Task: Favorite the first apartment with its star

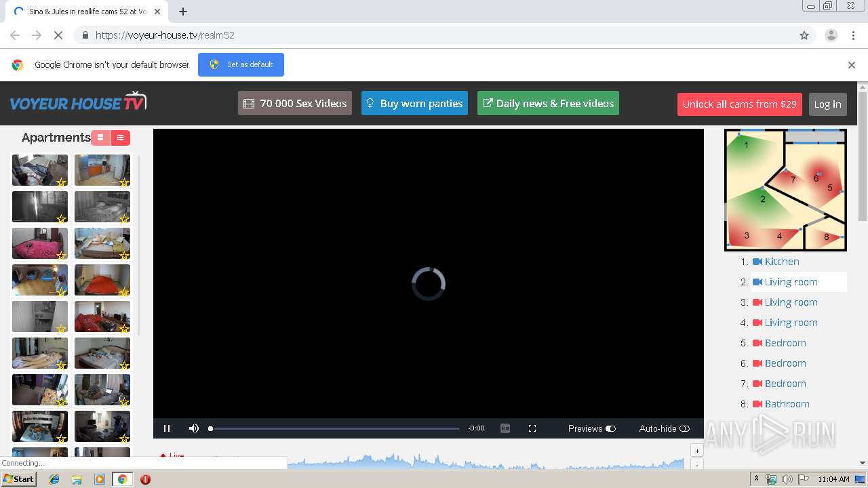Action: [x=61, y=182]
